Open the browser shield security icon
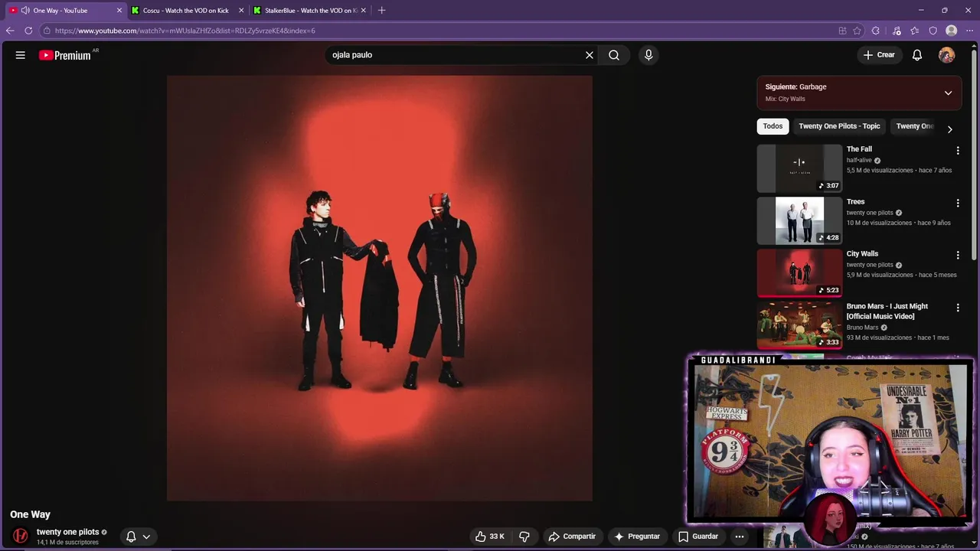This screenshot has width=980, height=551. coord(933,31)
